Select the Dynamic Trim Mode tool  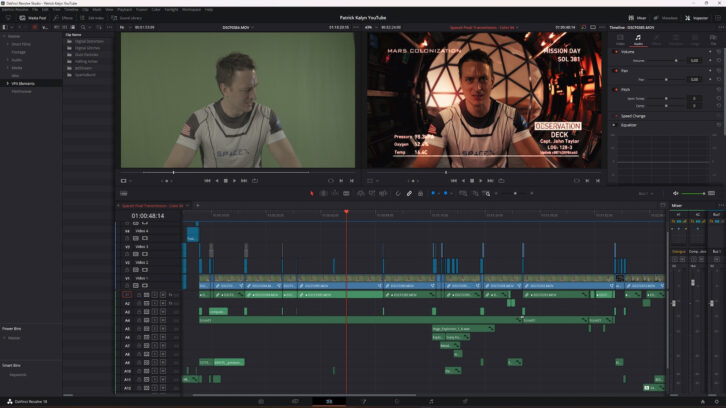tap(335, 194)
